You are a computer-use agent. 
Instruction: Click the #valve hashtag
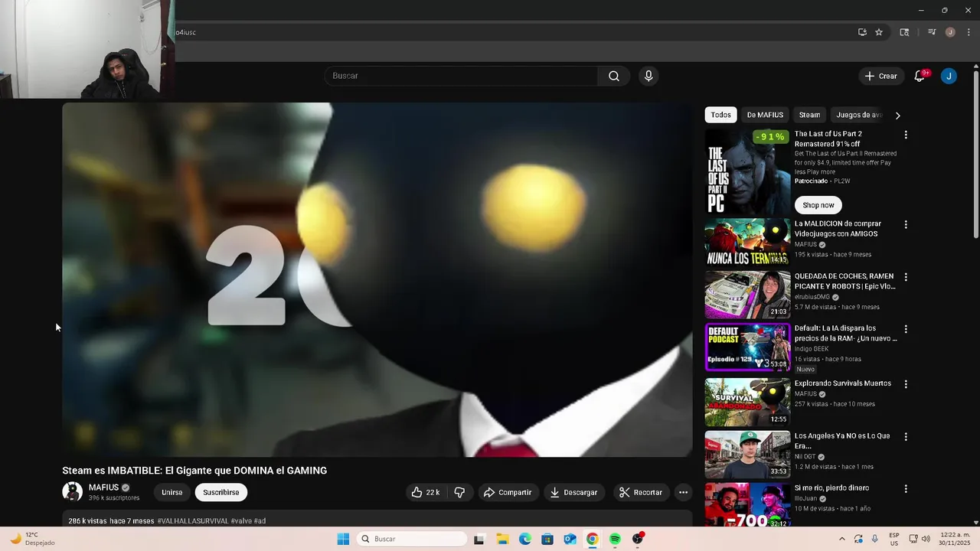[241, 521]
